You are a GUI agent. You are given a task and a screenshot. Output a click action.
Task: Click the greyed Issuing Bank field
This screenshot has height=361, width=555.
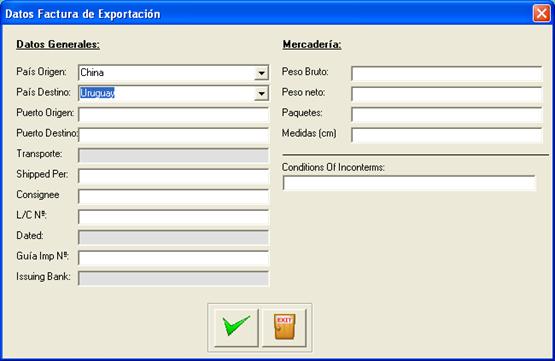click(173, 279)
